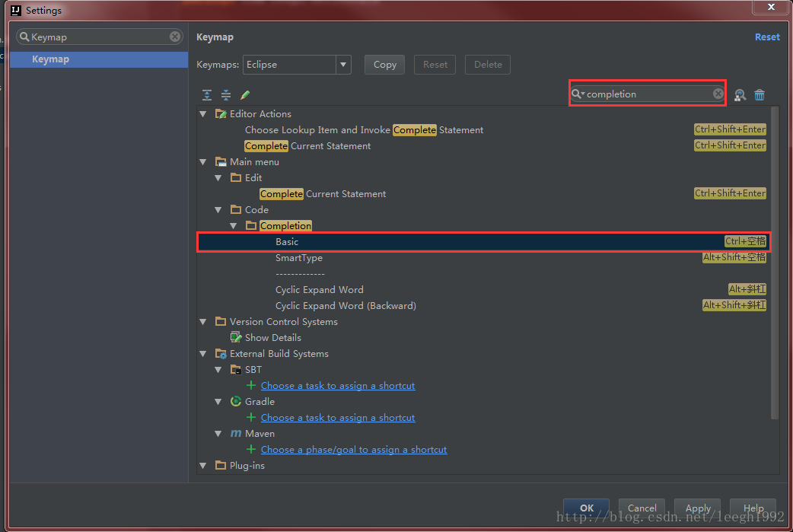The width and height of the screenshot is (793, 532).
Task: Click the trash can clear filter icon
Action: tap(760, 94)
